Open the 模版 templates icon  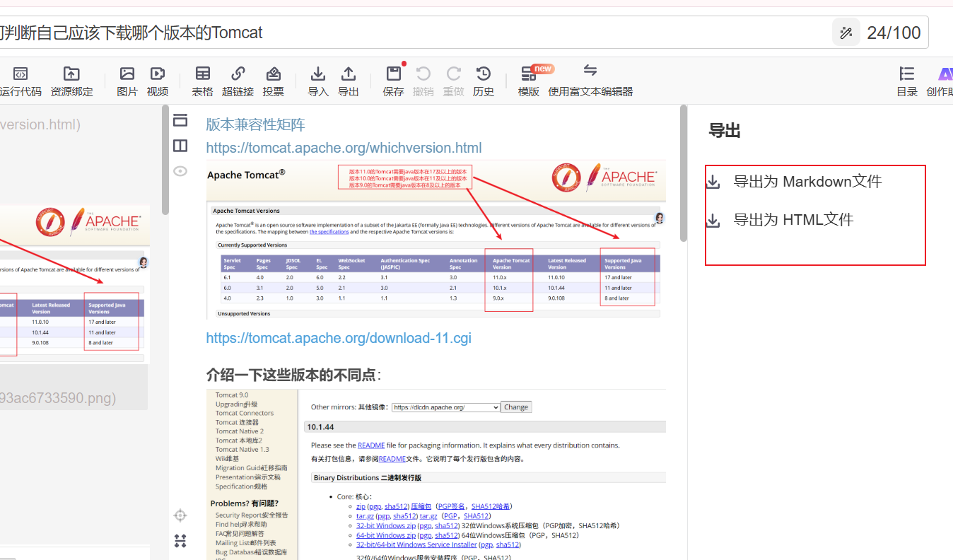(x=529, y=74)
